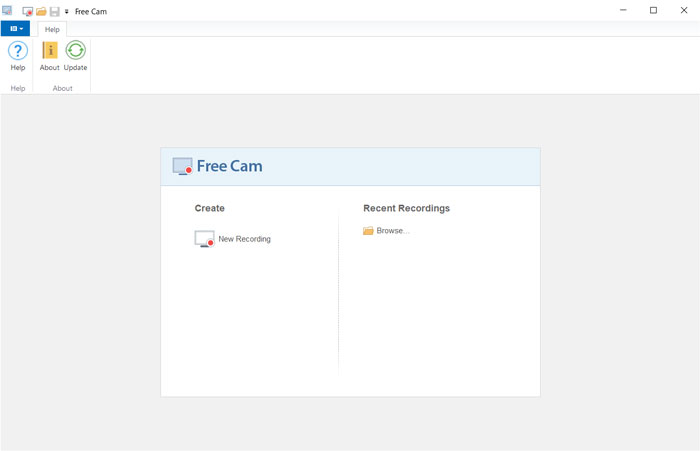Open the Help icon in the ribbon

(x=17, y=51)
